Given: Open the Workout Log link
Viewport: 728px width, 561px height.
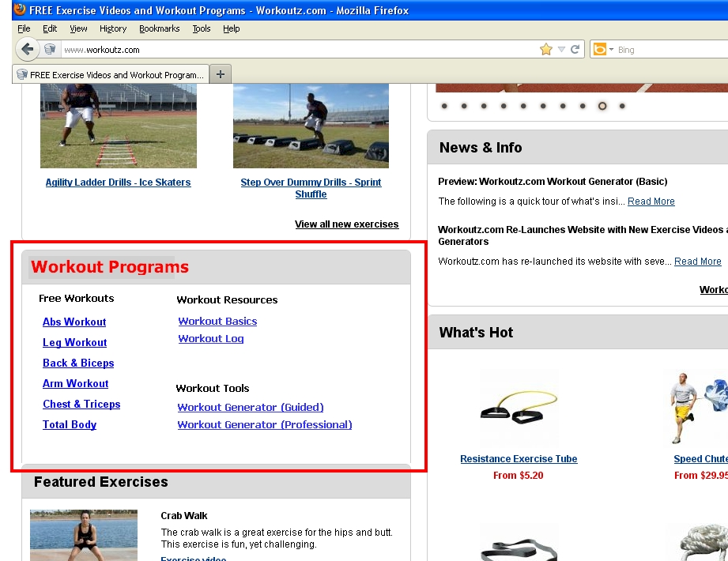Looking at the screenshot, I should (211, 339).
